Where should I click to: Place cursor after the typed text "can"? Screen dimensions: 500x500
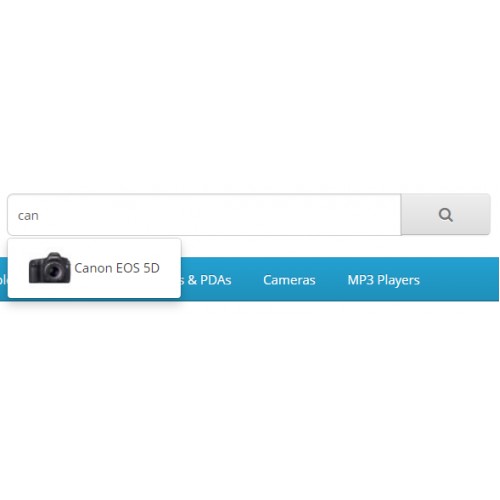coord(39,216)
